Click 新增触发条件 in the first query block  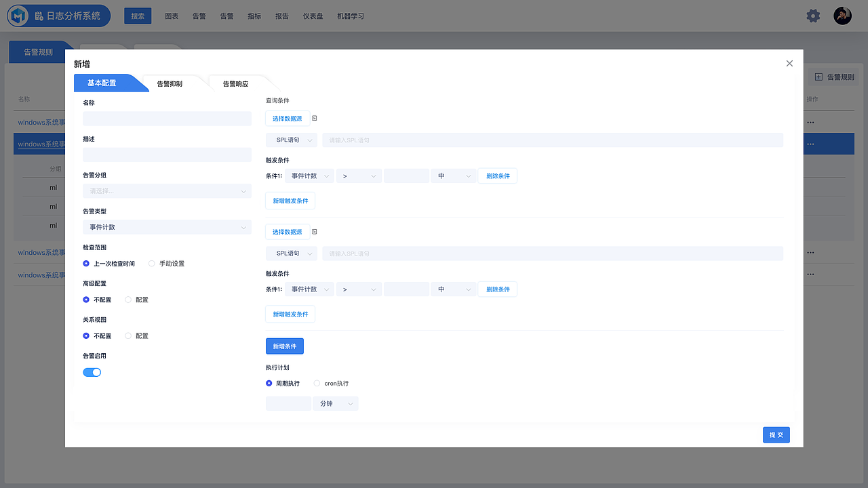[290, 201]
